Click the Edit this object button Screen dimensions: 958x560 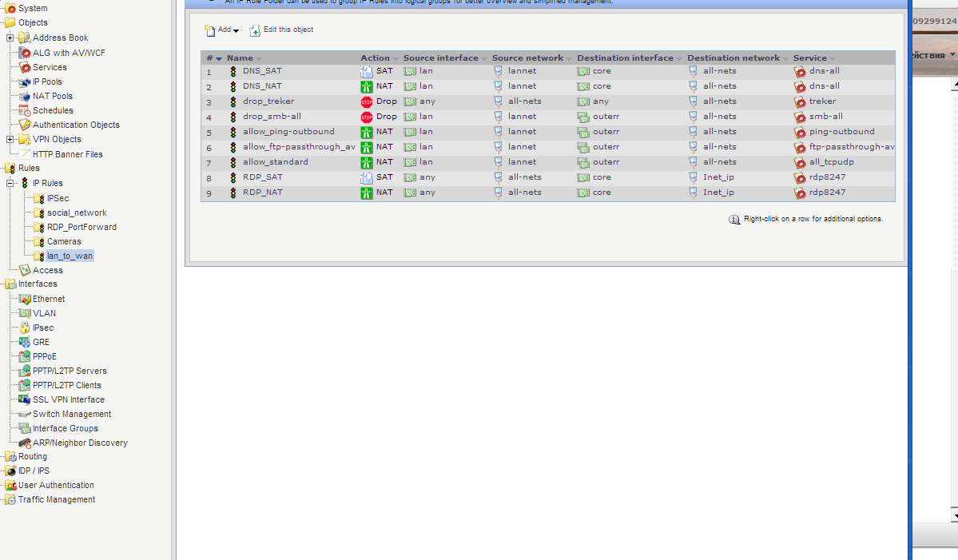tap(282, 30)
